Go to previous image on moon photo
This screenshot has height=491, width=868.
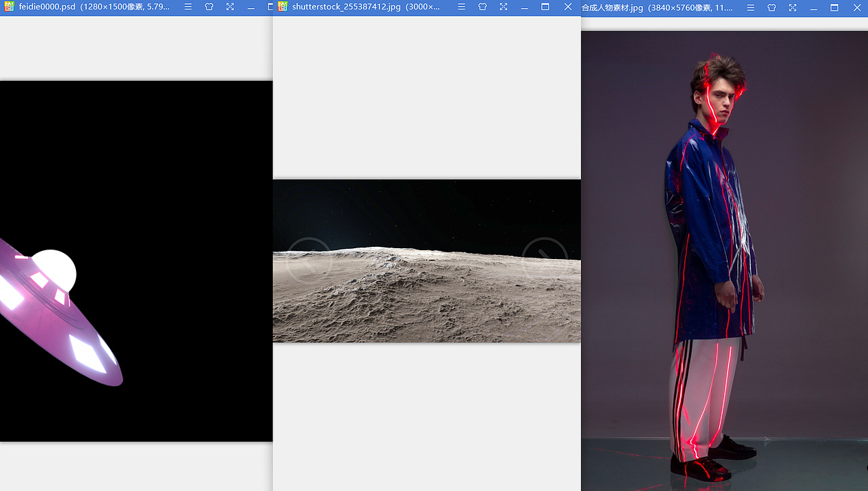pyautogui.click(x=309, y=260)
